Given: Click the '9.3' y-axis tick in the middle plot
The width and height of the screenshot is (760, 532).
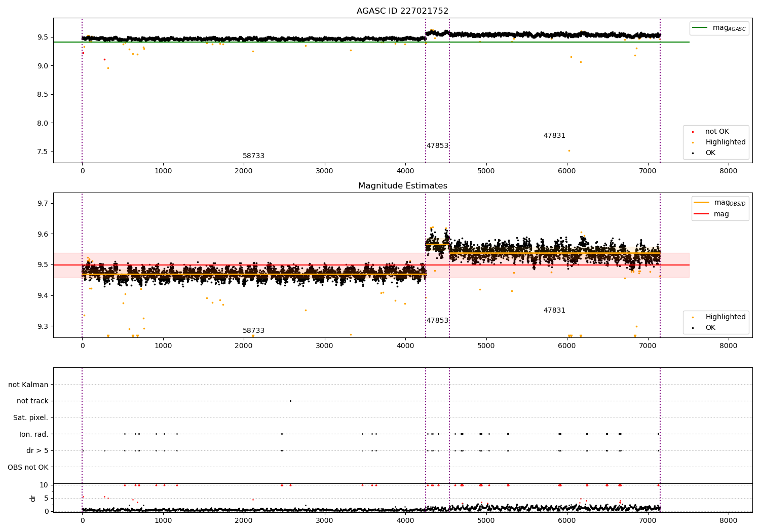Looking at the screenshot, I should pos(43,326).
